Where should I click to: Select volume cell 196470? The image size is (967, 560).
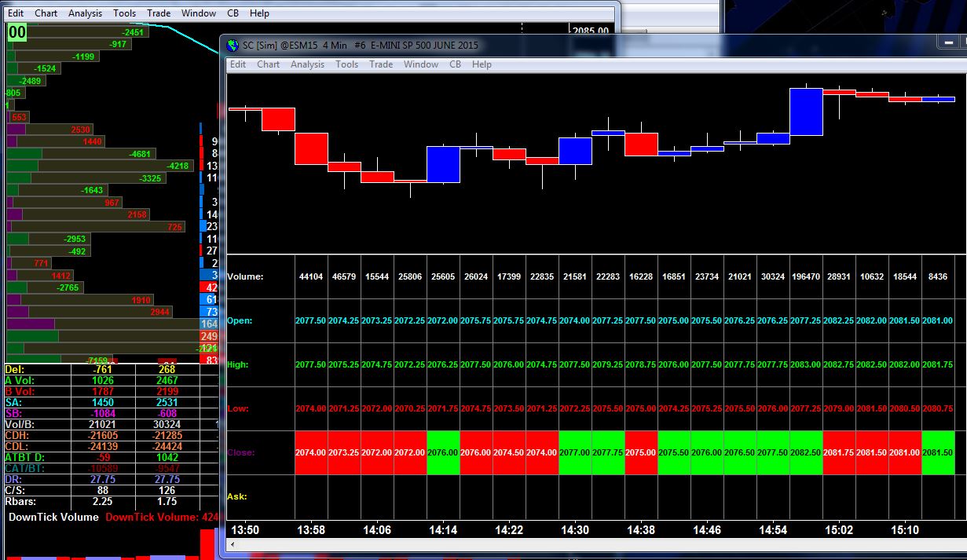(806, 276)
